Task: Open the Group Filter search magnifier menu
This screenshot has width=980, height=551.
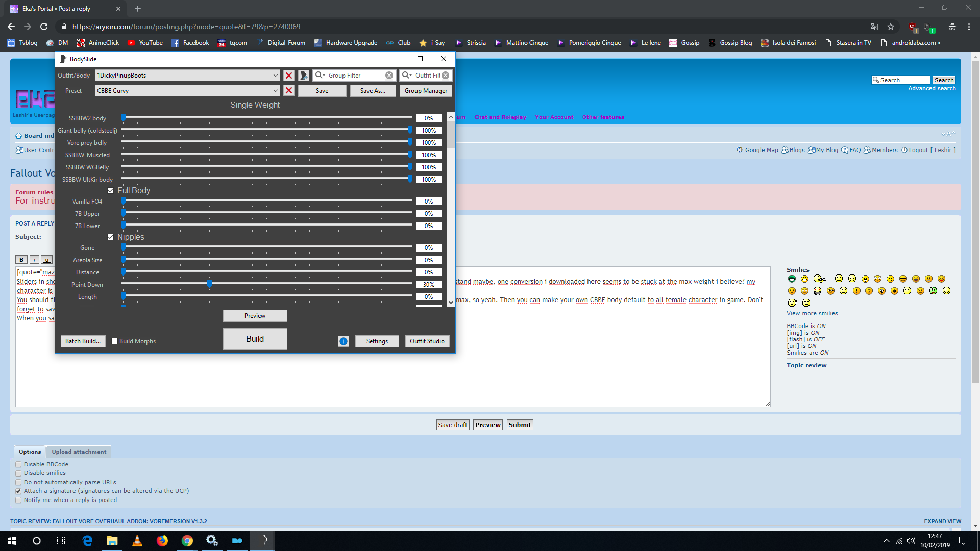Action: [320, 76]
